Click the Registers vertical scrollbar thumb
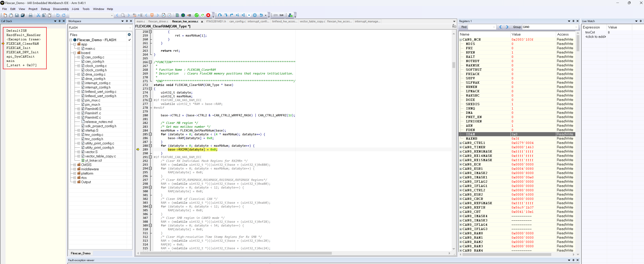 tap(578, 43)
